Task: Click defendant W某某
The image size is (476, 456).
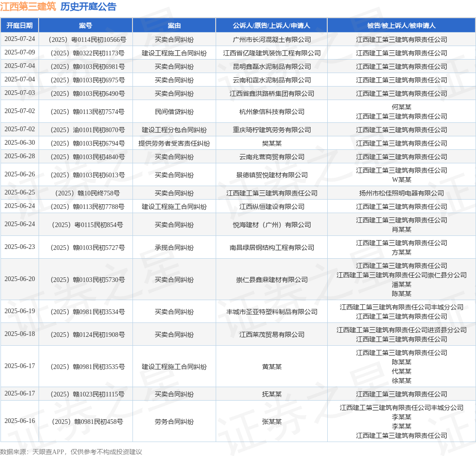Action: (401, 180)
